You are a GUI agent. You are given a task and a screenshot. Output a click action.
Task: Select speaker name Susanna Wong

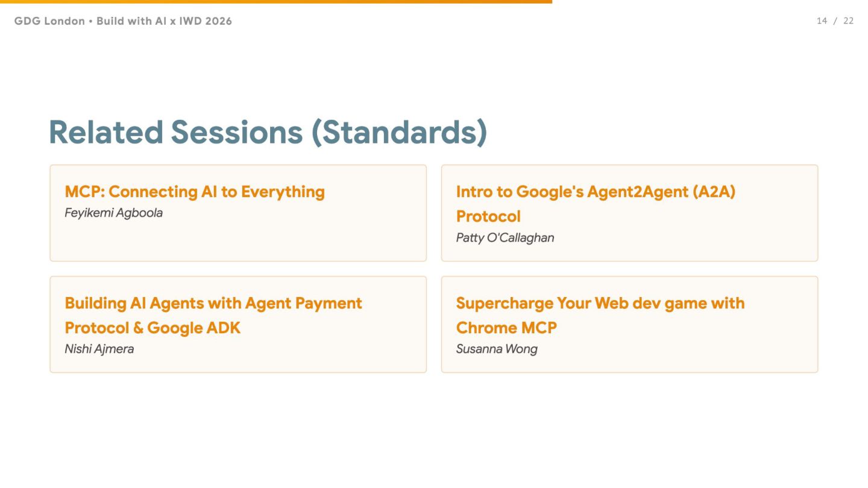496,349
